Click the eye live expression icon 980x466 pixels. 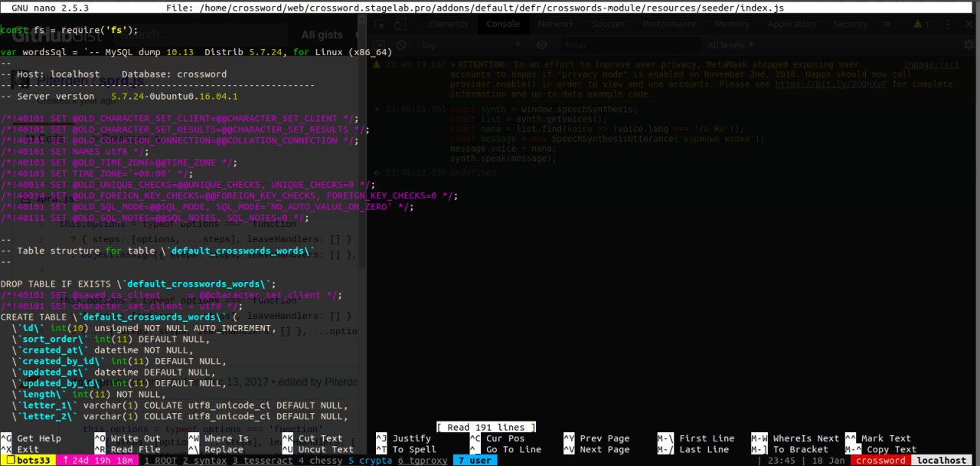[x=543, y=45]
